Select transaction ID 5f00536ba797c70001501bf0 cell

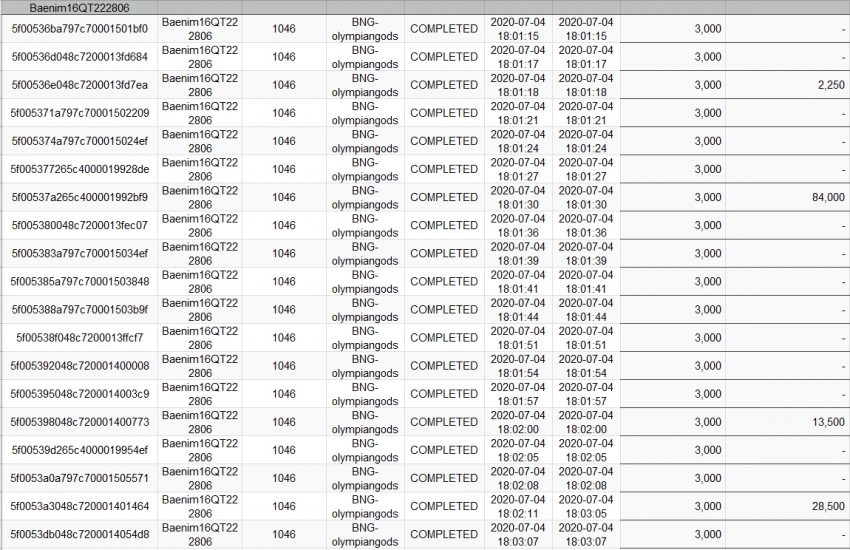(79, 29)
